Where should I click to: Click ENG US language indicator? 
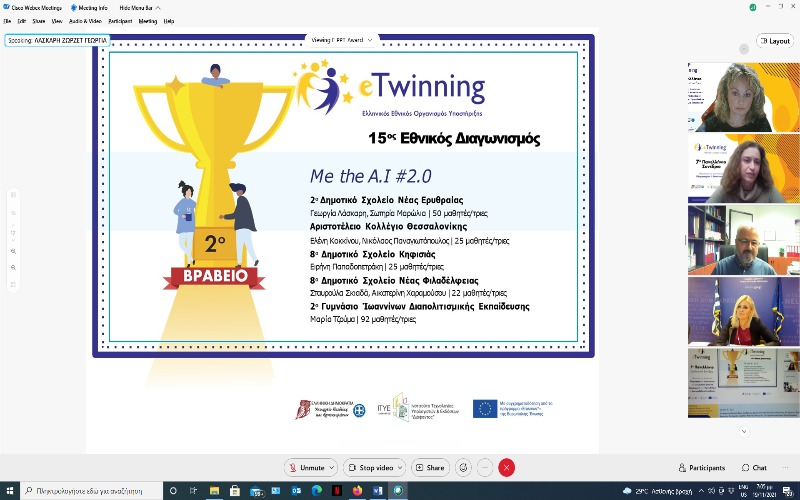[743, 491]
